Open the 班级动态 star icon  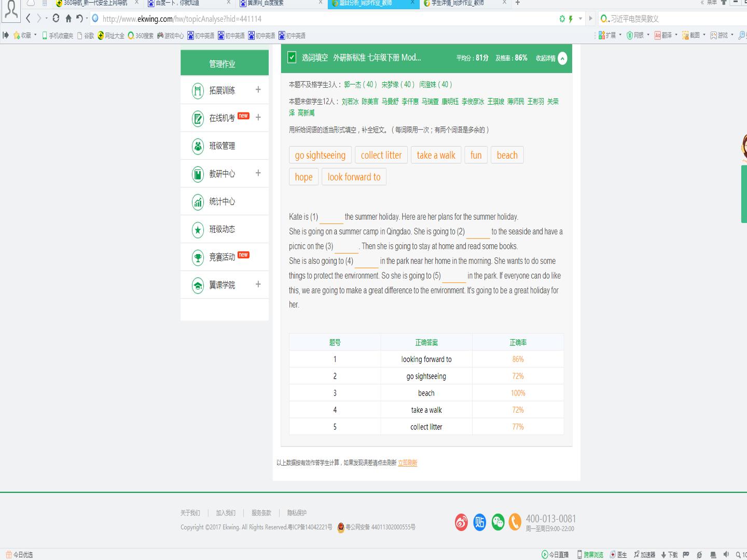click(198, 230)
